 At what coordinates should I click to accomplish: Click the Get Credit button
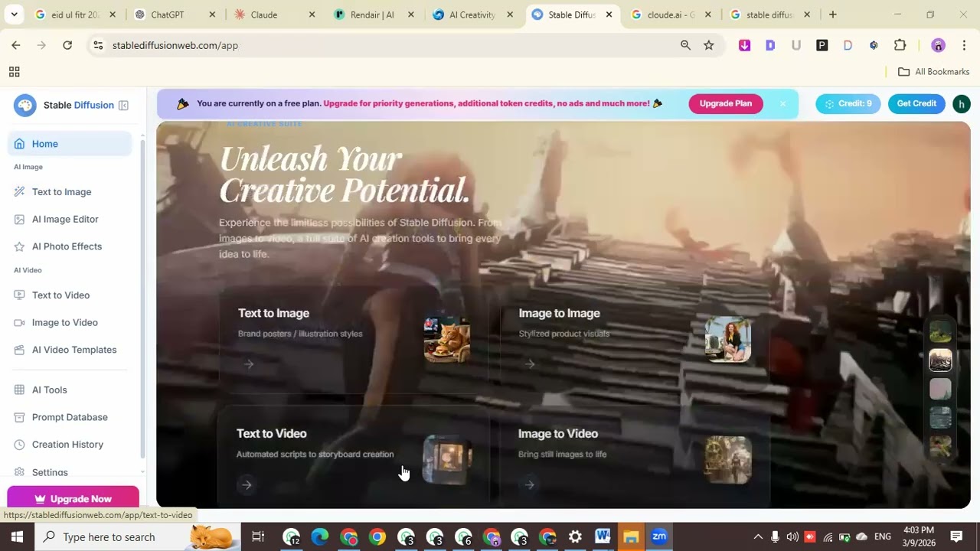coord(916,103)
